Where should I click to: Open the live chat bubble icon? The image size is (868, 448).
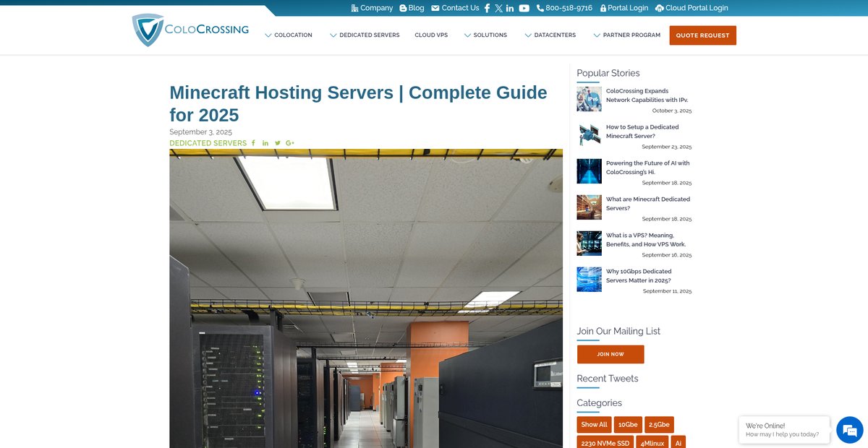pos(849,430)
